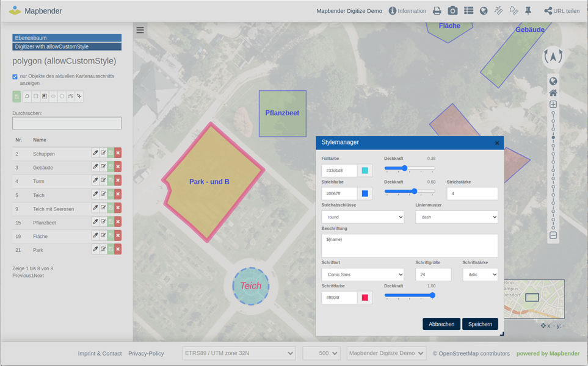
Task: Click the print icon in the top toolbar
Action: (x=437, y=11)
